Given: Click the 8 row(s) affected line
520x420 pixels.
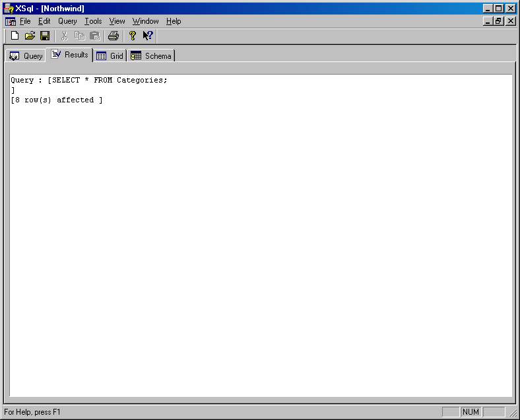Looking at the screenshot, I should point(57,100).
